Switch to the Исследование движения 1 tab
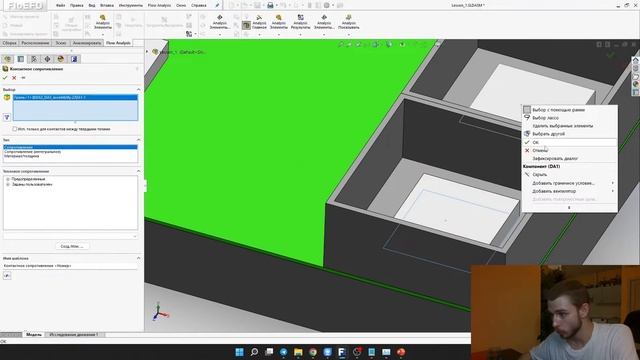 74,335
